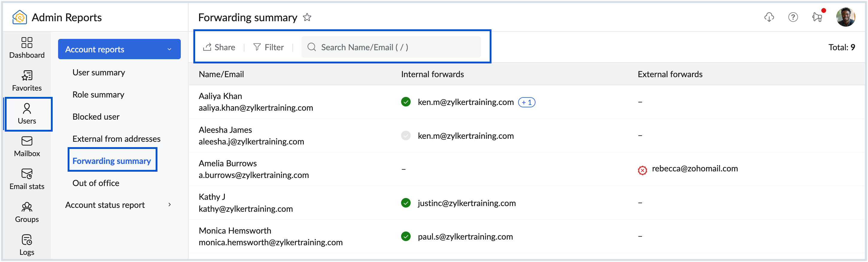Click ken.m@zylkertraining.com in Aleesha James row
Image resolution: width=868 pixels, height=262 pixels.
click(466, 136)
